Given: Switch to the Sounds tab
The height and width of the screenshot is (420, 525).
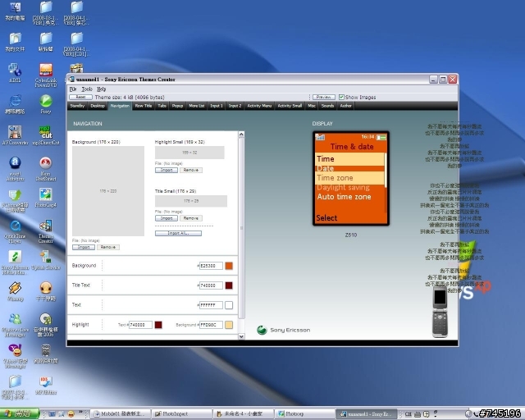Looking at the screenshot, I should pyautogui.click(x=327, y=106).
